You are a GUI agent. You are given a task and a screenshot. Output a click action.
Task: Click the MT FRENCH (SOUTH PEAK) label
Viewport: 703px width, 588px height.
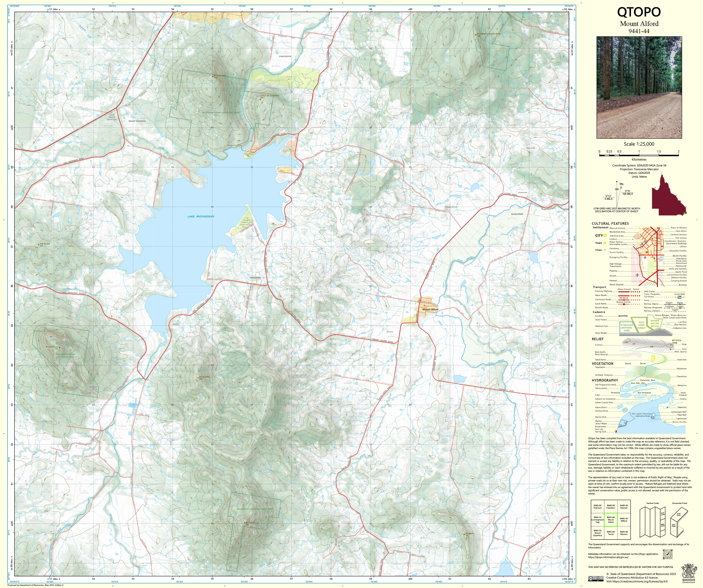[489, 34]
